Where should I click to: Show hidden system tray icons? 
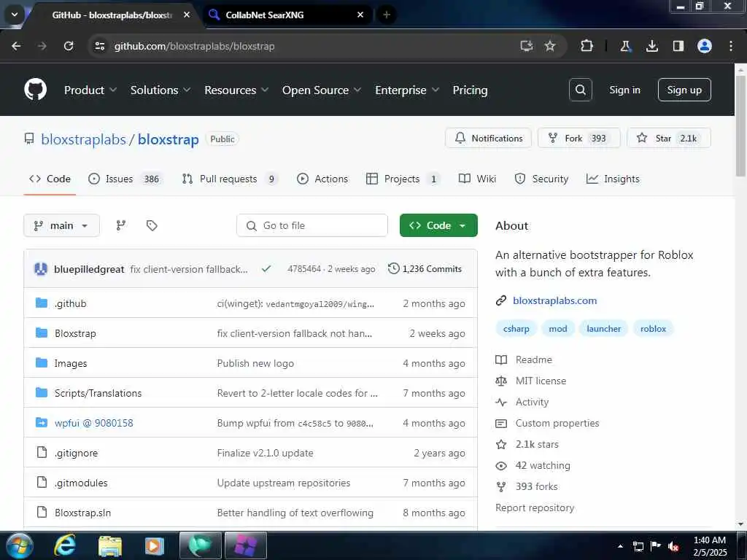coord(620,546)
